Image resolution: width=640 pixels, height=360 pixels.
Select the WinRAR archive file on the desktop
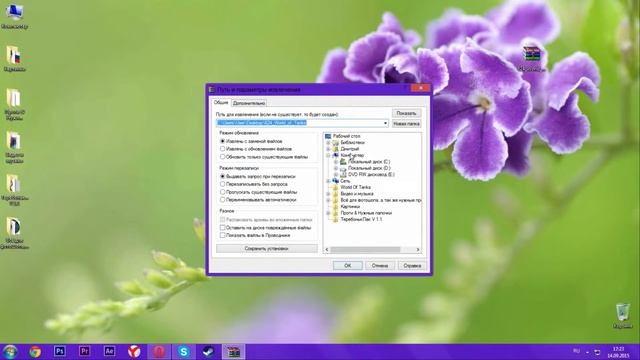[531, 58]
